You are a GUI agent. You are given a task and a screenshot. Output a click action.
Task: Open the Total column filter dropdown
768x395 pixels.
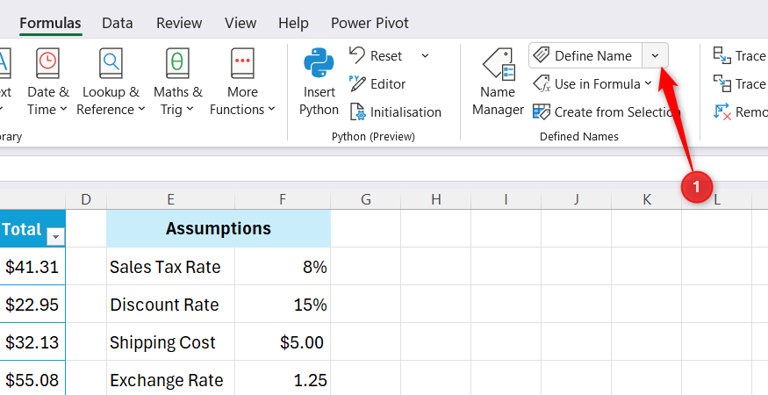tap(55, 237)
